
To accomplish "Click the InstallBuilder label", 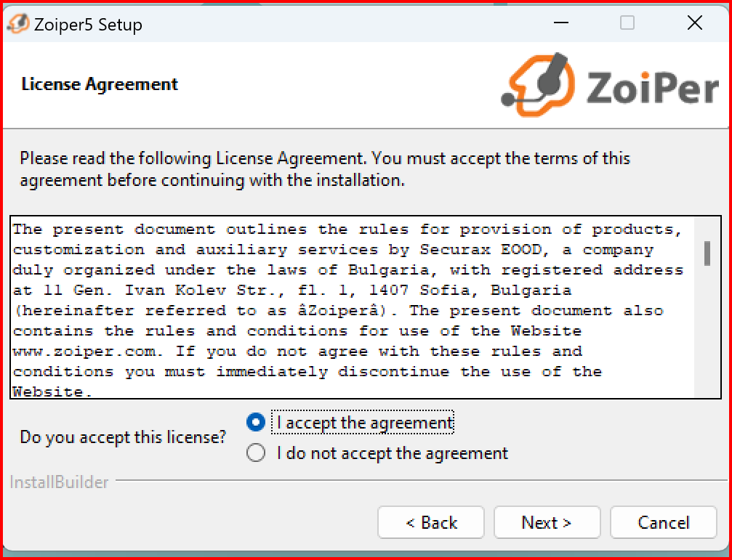I will click(x=60, y=482).
